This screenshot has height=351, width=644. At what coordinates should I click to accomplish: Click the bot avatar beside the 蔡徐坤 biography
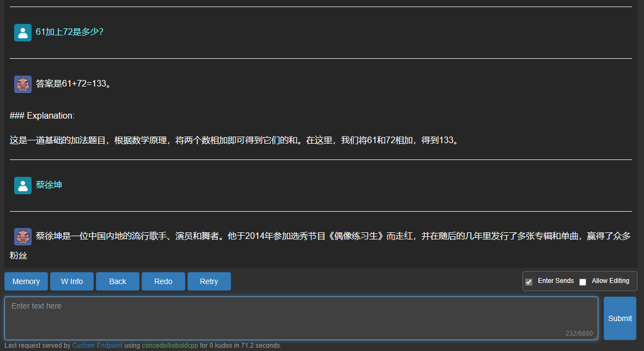22,237
